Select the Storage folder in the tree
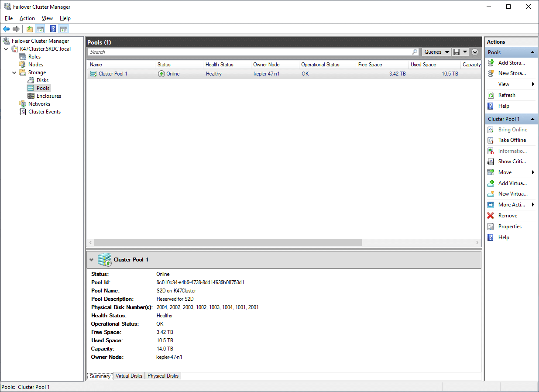Screen dimensions: 539x392 (37, 72)
